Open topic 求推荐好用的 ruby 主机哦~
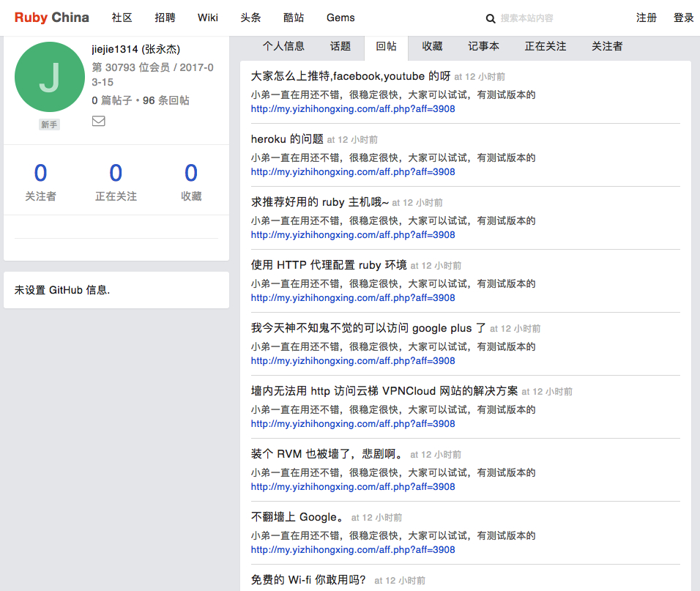 pos(320,202)
